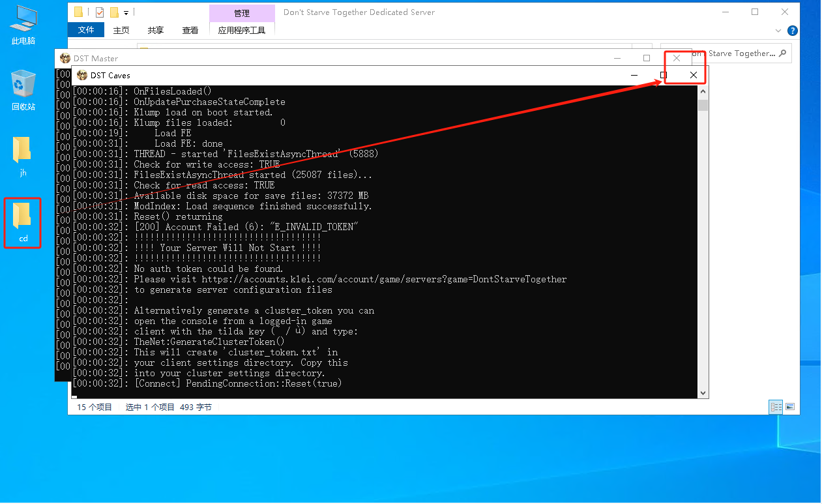
Task: Maximize the DST Master console window
Action: coord(647,58)
